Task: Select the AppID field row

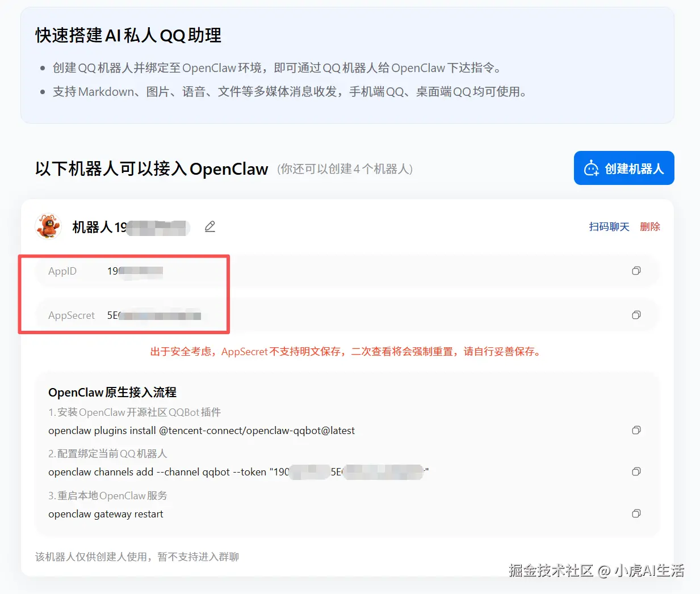Action: (x=347, y=271)
